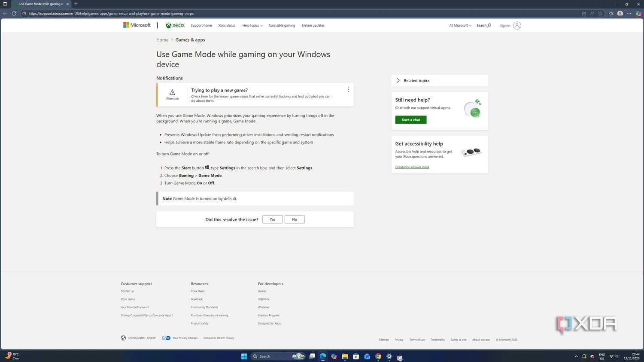
Task: Answer No to Did this resolve the issue
Action: click(295, 219)
